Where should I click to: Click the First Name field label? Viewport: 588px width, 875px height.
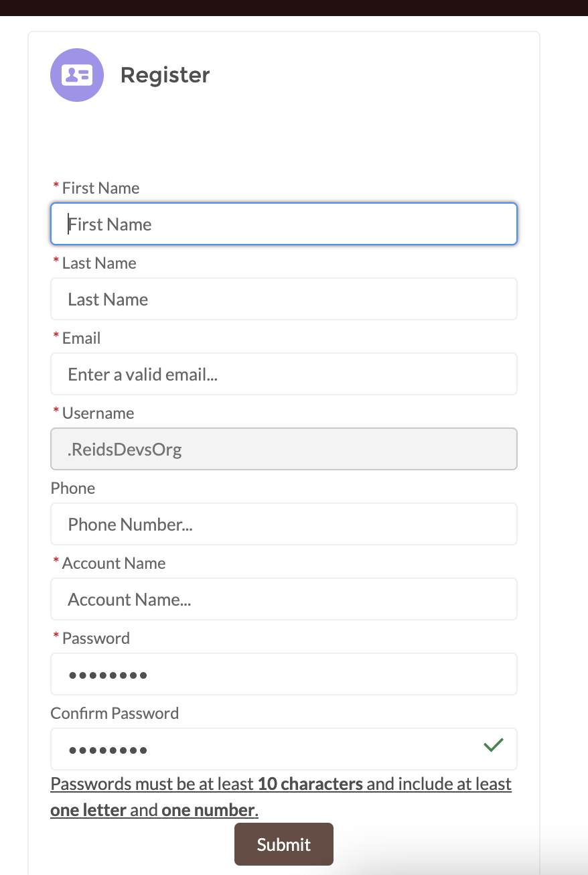click(100, 188)
